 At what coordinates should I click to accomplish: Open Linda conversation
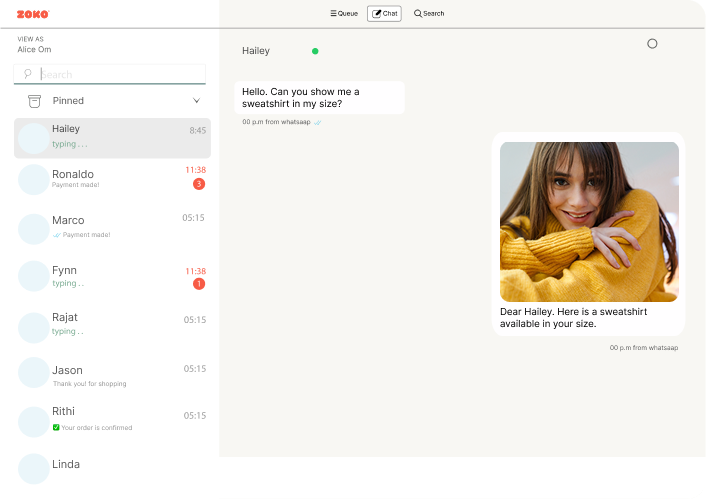point(112,469)
